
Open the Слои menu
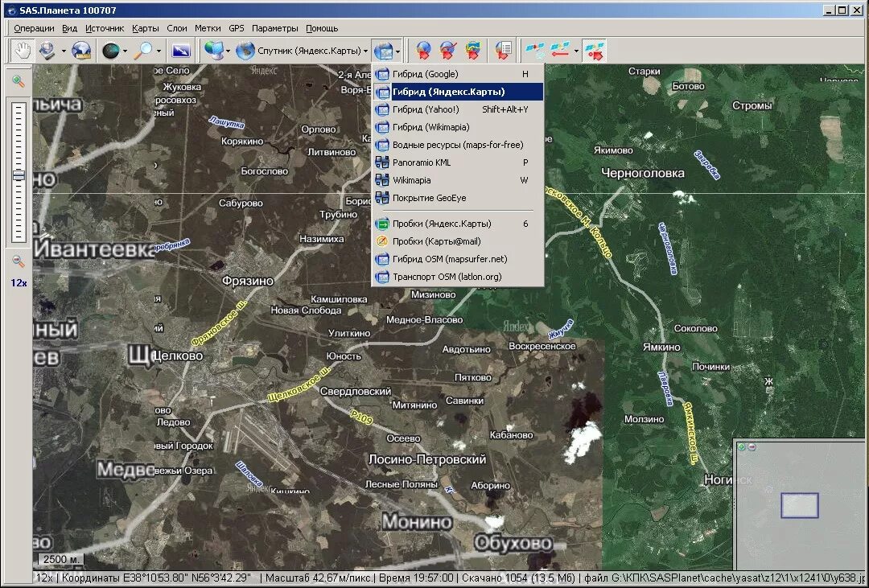click(x=177, y=28)
